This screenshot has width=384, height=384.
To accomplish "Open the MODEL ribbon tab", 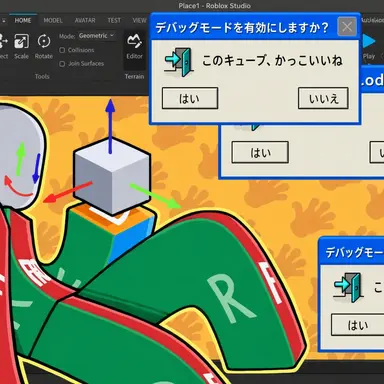I will 53,20.
